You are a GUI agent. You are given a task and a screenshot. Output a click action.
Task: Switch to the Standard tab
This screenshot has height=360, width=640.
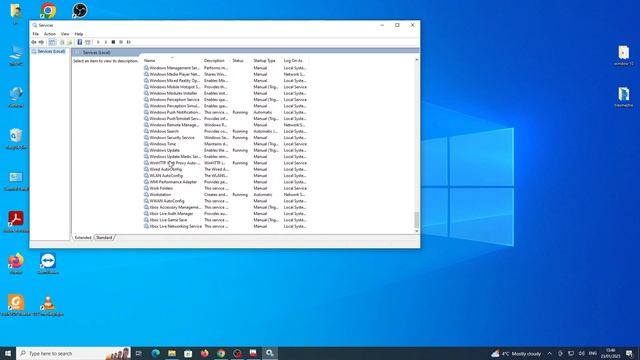104,238
